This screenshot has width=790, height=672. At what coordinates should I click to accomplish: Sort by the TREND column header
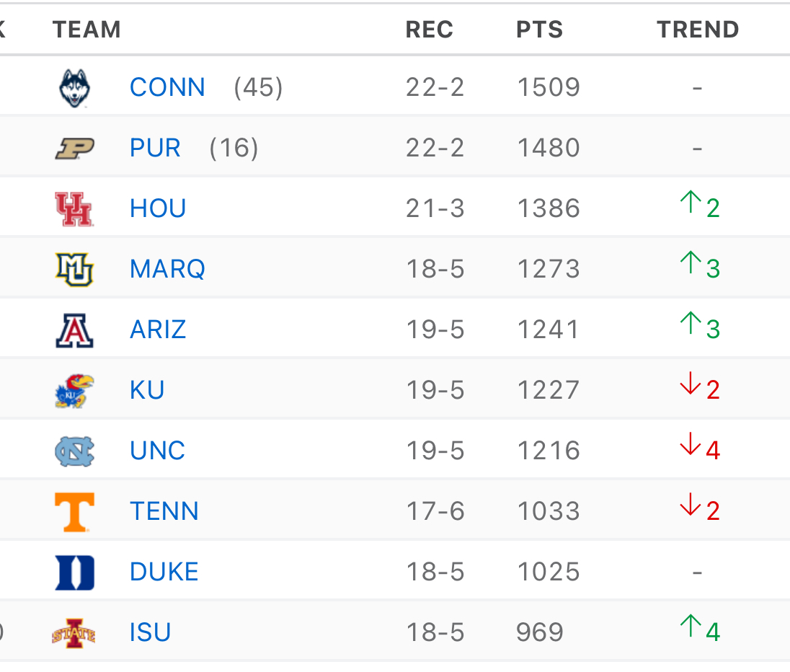click(x=698, y=30)
